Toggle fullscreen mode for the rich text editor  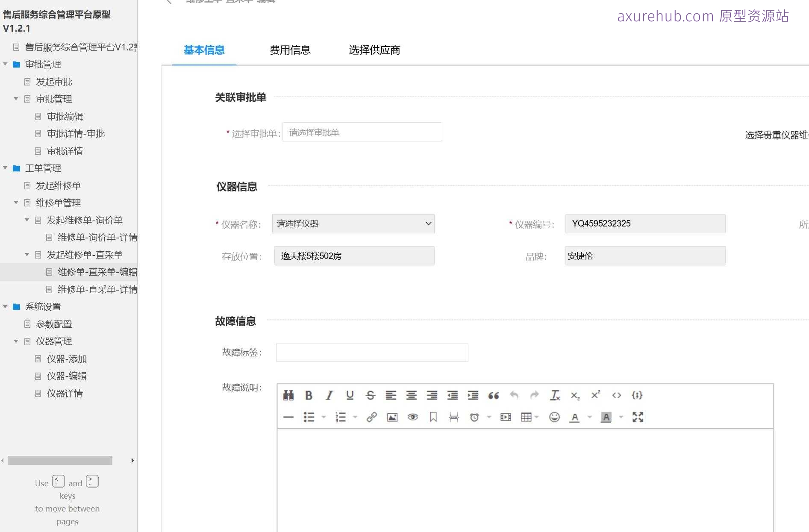pos(638,417)
